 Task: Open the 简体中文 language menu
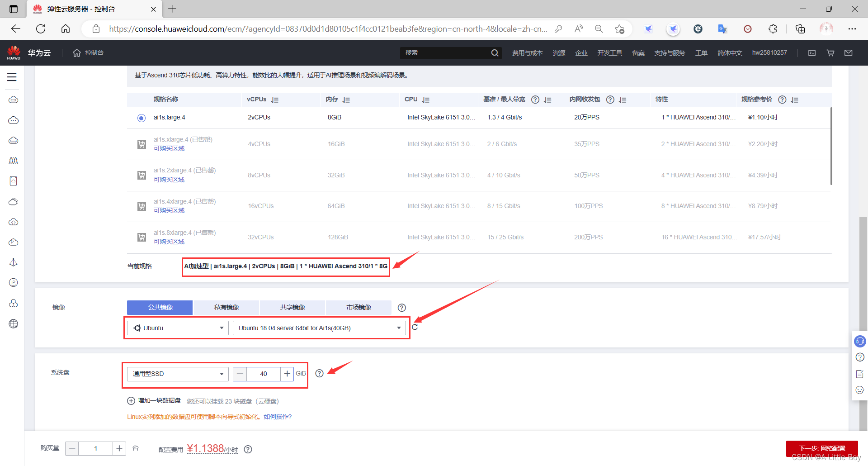(730, 53)
